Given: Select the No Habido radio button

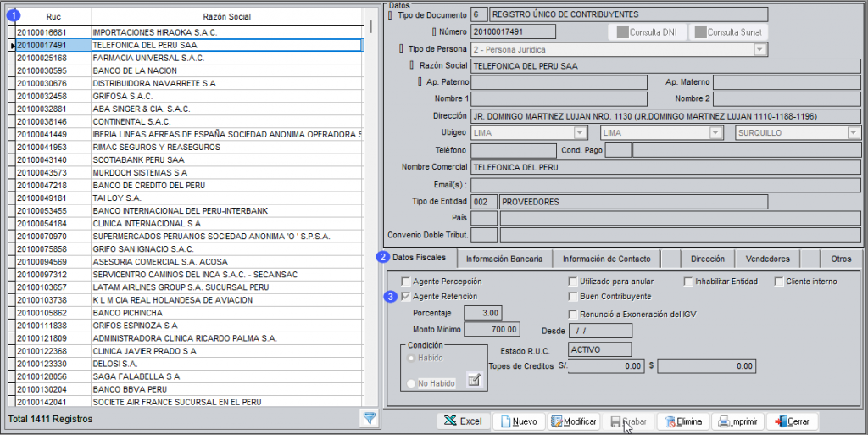Looking at the screenshot, I should [411, 383].
